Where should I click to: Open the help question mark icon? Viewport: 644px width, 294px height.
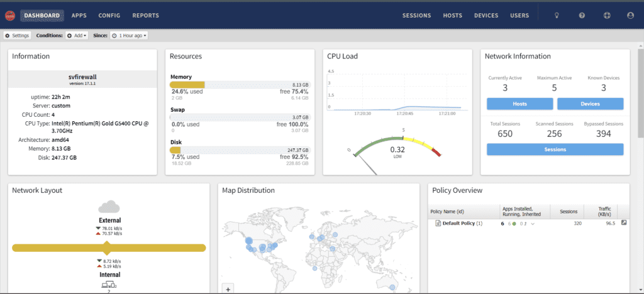[582, 16]
